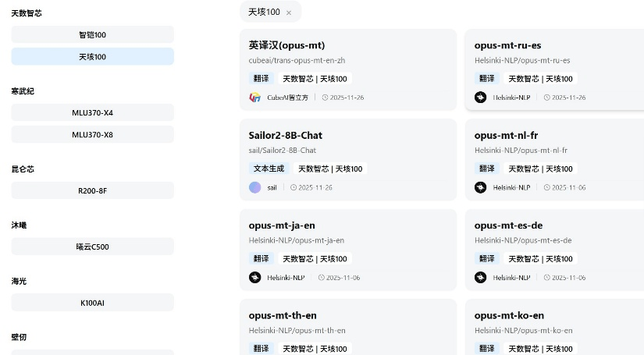644x355 pixels.
Task: Deselect the 天垓100 sidebar filter
Action: [92, 56]
